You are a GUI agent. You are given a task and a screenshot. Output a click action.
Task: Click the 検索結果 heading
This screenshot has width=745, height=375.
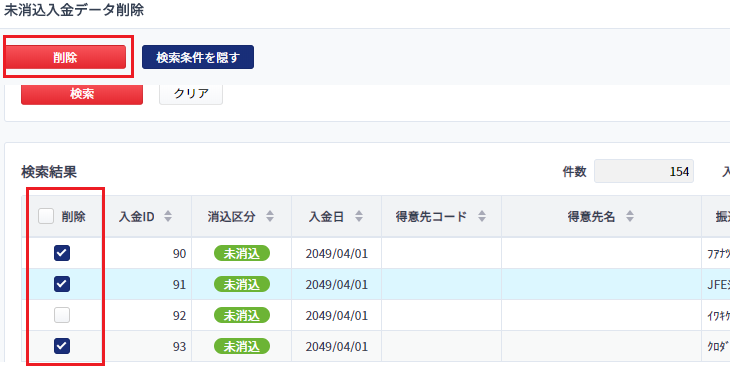tap(49, 172)
